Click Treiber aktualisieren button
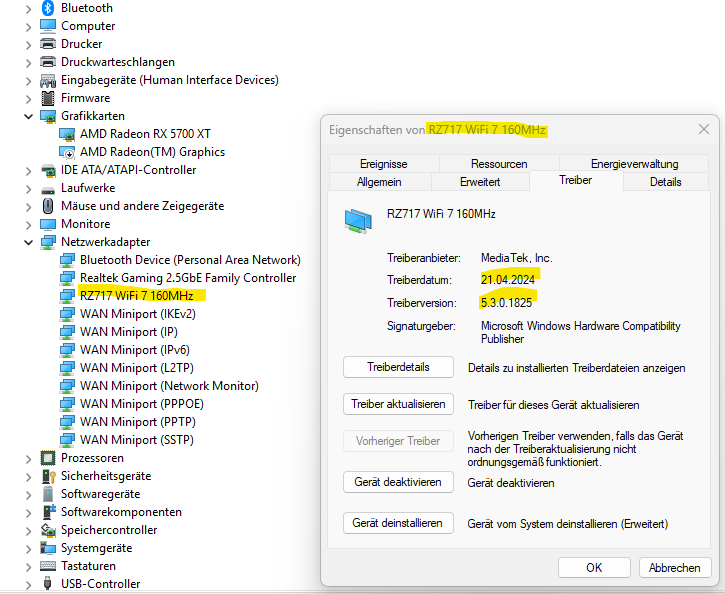Screen dimensions: 725x594 (x=398, y=404)
